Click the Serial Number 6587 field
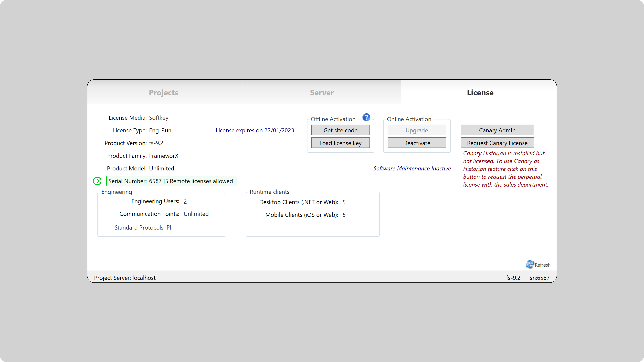Screen dimensions: 644x362 pyautogui.click(x=171, y=181)
